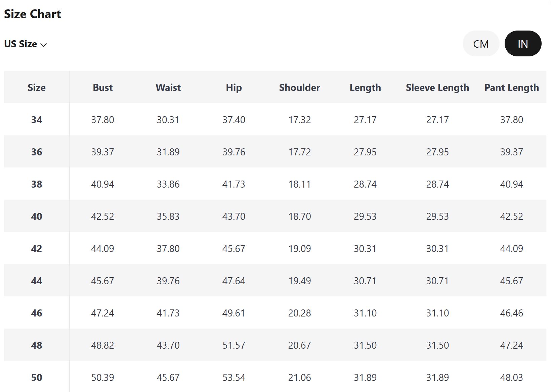This screenshot has width=551, height=392.
Task: Click the Shoulder column header
Action: coord(299,88)
